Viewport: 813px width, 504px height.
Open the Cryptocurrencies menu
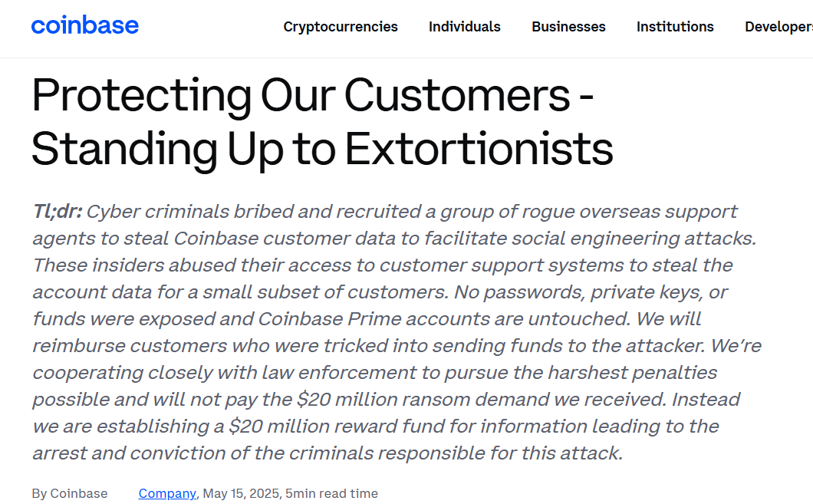(341, 26)
